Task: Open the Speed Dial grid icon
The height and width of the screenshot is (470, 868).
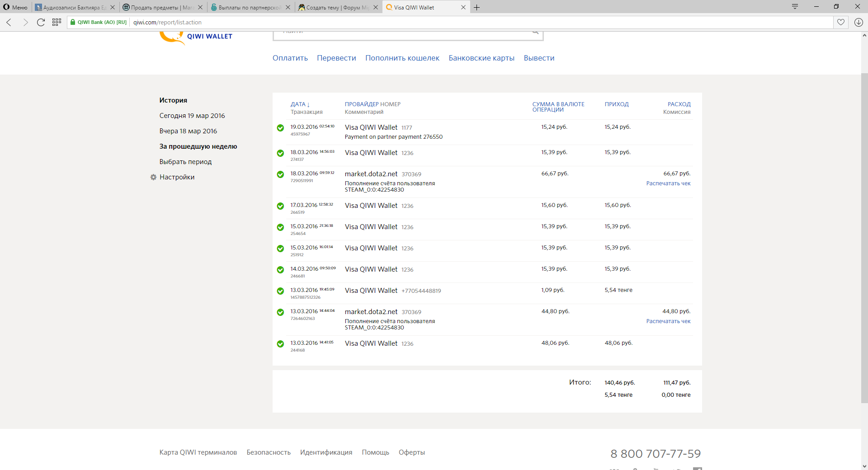Action: click(57, 22)
